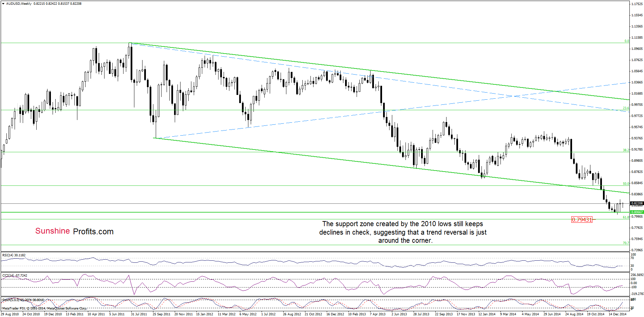Click the 29 Jun 2014 date label

tap(552, 314)
